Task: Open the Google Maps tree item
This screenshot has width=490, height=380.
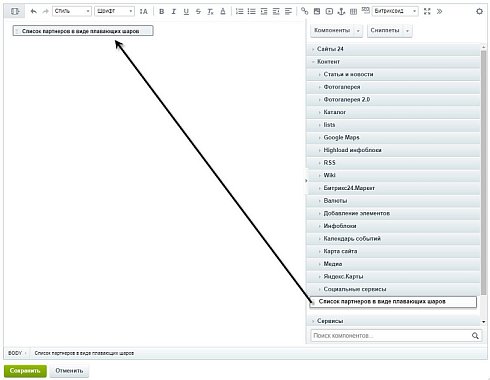Action: (393, 137)
